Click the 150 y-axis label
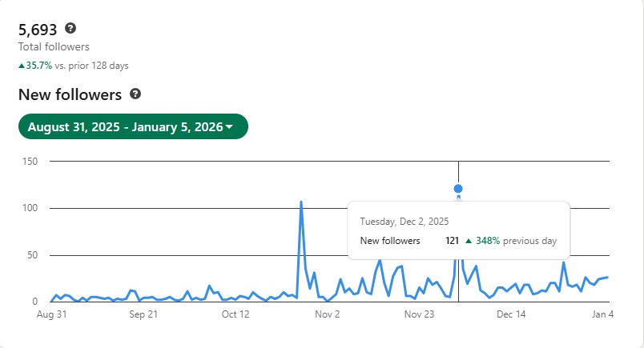 coord(30,161)
